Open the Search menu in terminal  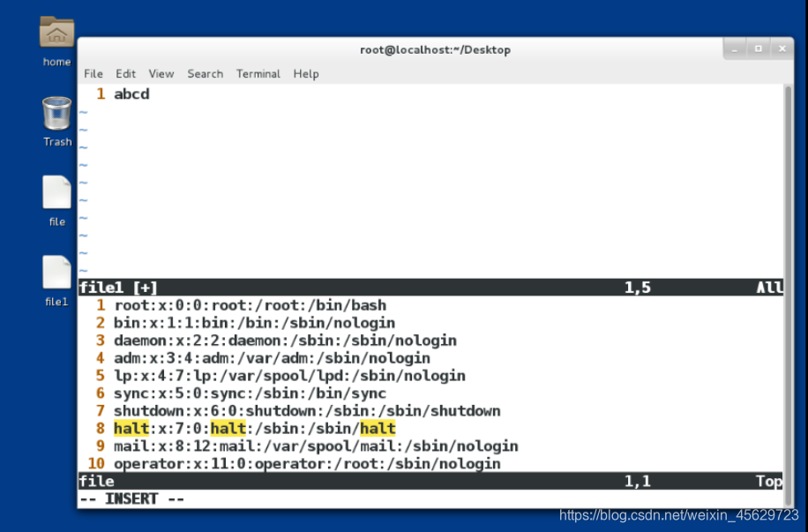(206, 74)
